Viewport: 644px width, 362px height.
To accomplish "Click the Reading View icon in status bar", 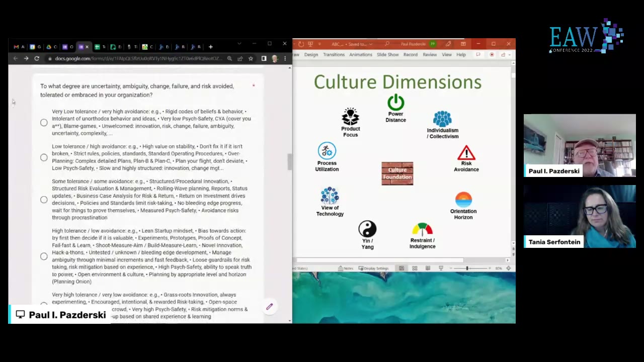I will coord(428,268).
